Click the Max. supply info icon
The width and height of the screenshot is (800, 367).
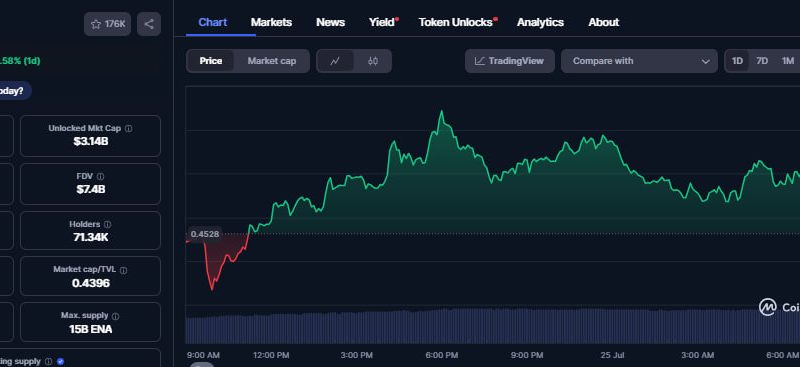point(115,316)
